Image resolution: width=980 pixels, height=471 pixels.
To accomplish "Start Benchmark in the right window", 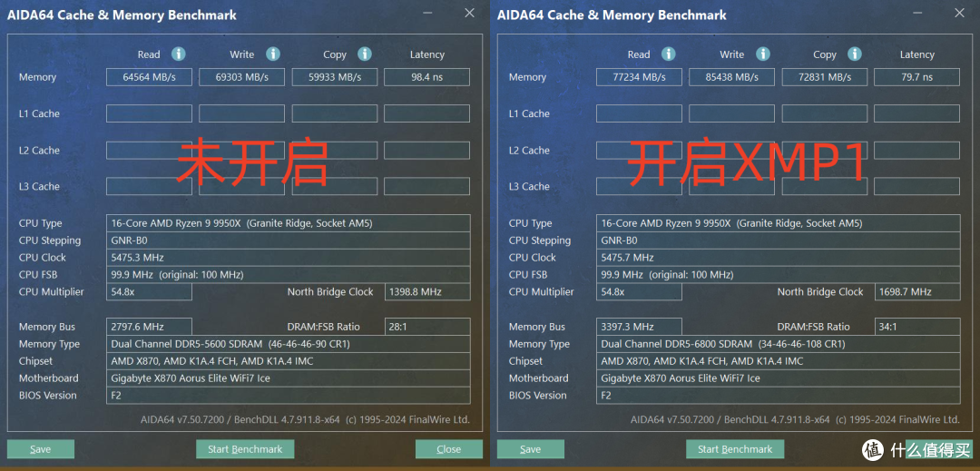I will (x=735, y=449).
